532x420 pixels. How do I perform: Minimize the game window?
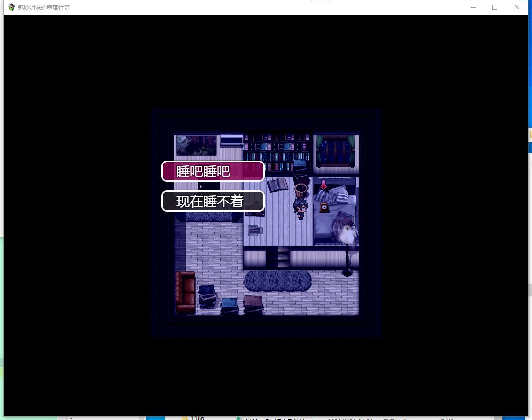(473, 7)
